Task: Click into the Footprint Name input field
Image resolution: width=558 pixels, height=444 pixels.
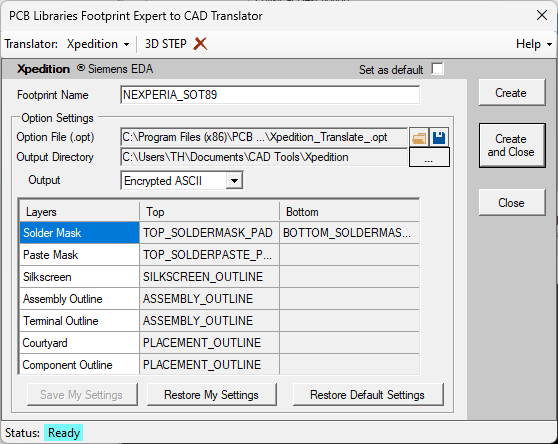Action: pyautogui.click(x=270, y=95)
